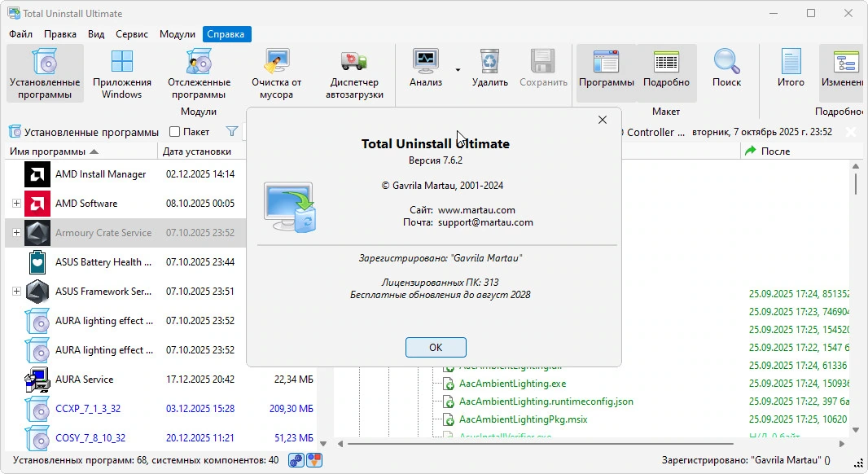Enable the Пакет checkbox

[174, 132]
